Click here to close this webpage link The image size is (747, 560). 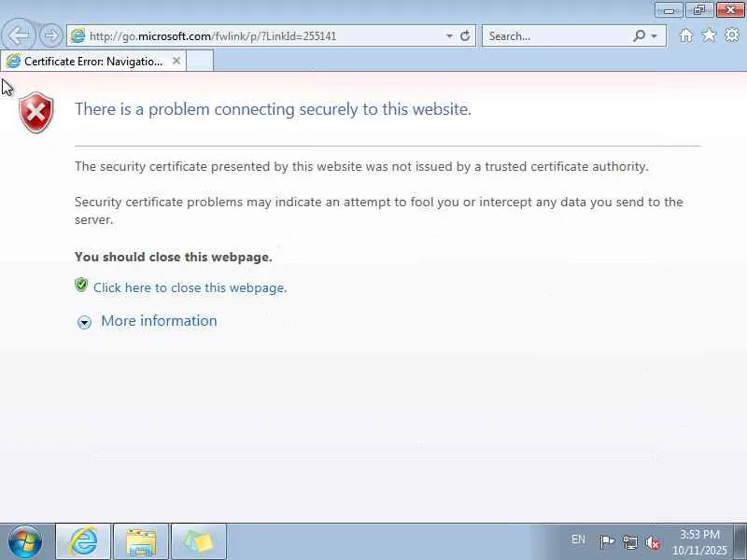190,287
